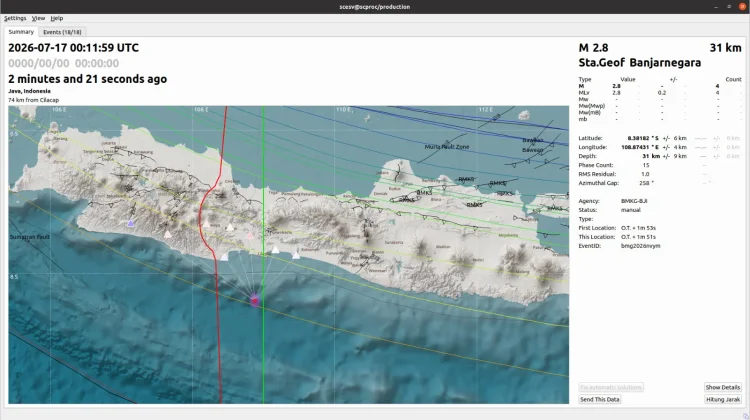750x420 pixels.
Task: Click the region name "Java, Indonesia"
Action: click(29, 91)
